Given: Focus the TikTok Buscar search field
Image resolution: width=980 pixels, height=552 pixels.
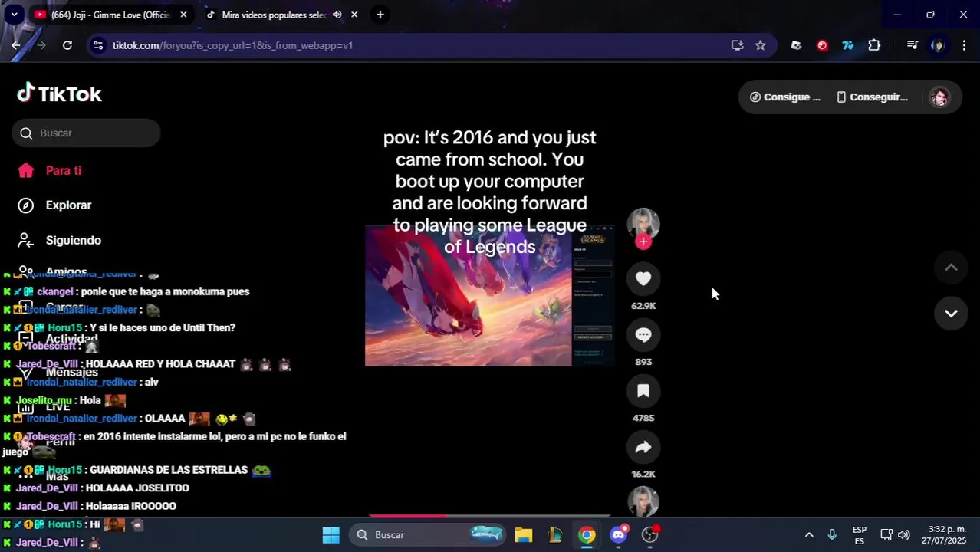Looking at the screenshot, I should [x=86, y=133].
